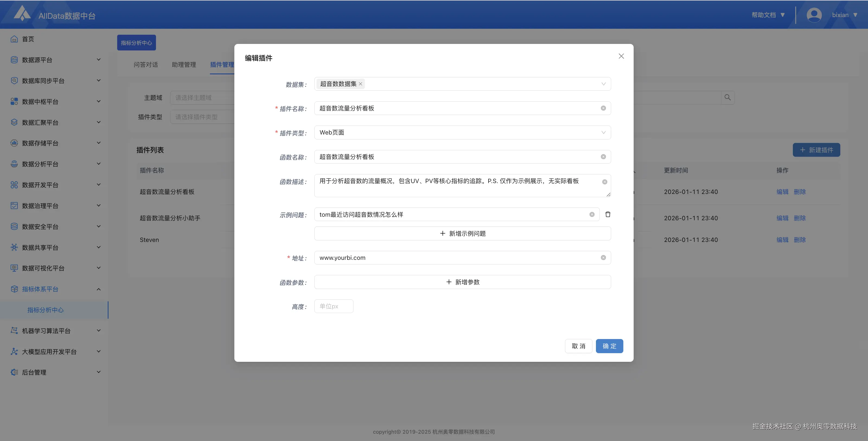Click the bixian user avatar icon
The width and height of the screenshot is (868, 441).
pyautogui.click(x=814, y=15)
